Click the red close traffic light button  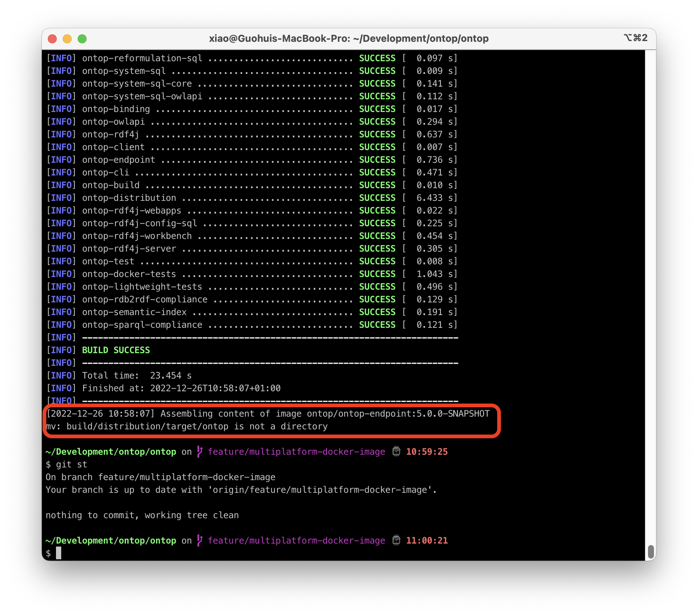click(53, 38)
